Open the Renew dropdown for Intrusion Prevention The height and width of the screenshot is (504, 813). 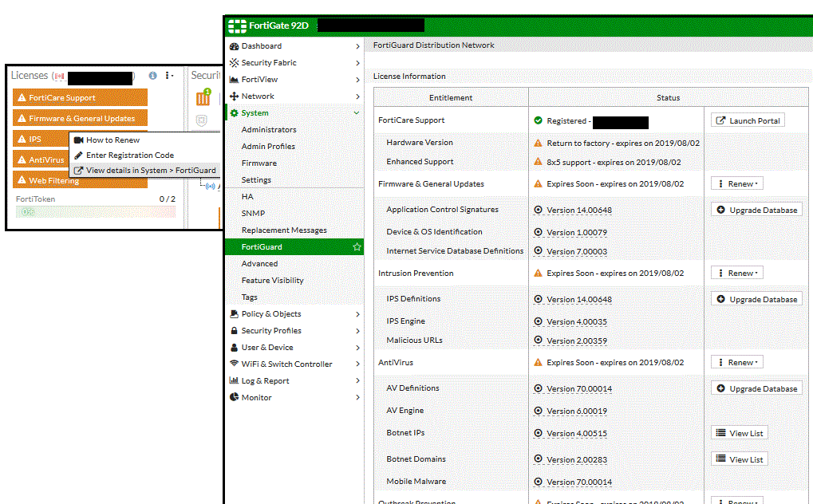click(x=735, y=274)
